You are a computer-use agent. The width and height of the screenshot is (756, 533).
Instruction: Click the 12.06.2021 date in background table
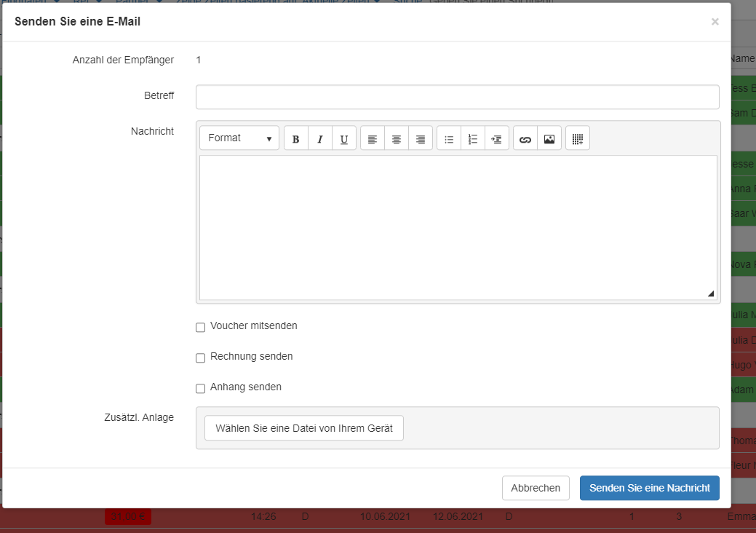[x=458, y=516]
